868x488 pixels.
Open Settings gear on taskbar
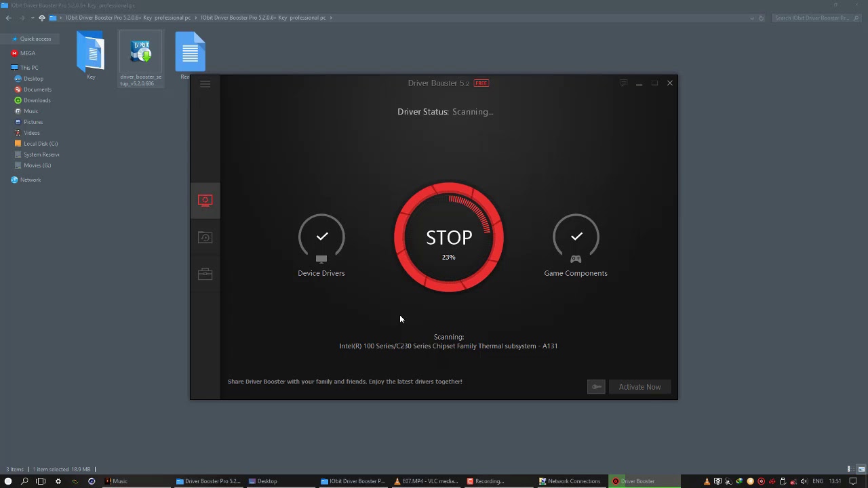(x=58, y=481)
